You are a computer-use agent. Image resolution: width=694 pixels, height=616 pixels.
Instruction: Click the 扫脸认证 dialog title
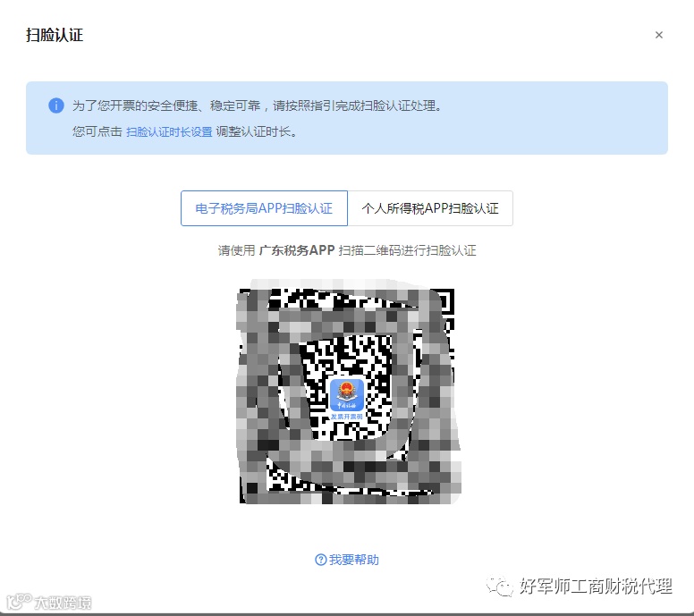(x=55, y=35)
